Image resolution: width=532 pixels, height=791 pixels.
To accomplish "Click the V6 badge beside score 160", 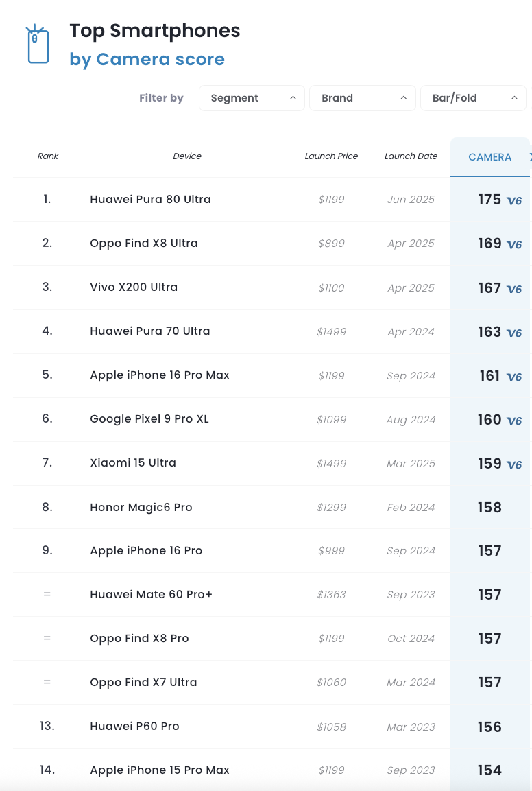I will click(514, 421).
